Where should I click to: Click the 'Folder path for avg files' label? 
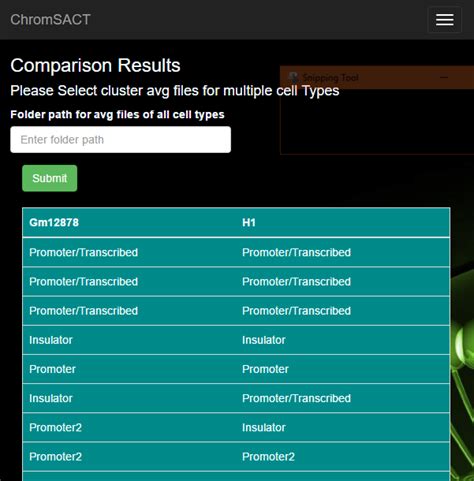(x=117, y=115)
